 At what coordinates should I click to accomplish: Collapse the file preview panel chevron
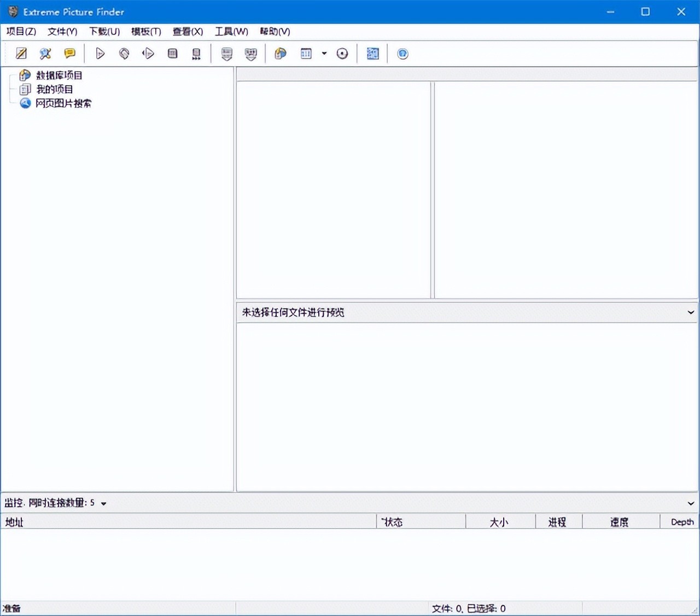[x=691, y=312]
